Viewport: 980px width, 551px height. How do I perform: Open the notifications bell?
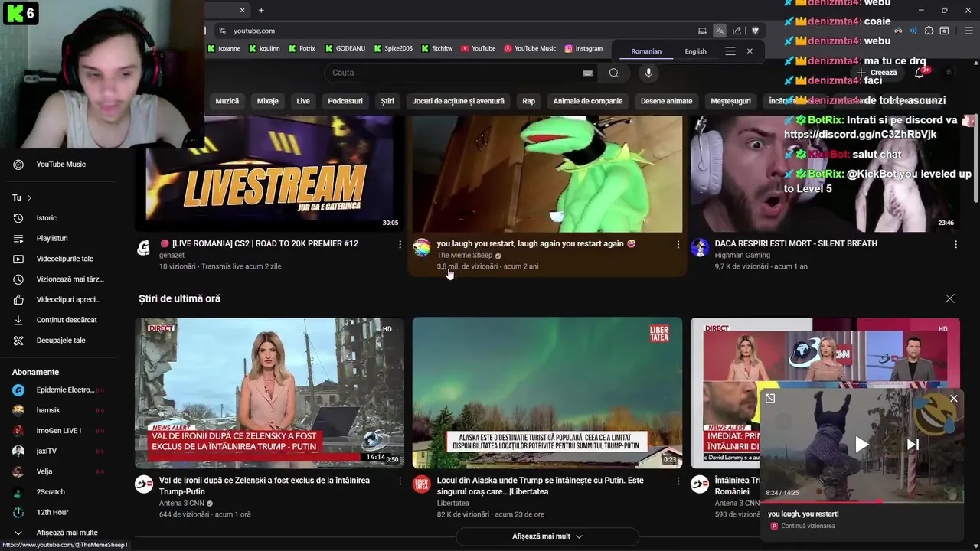click(x=920, y=73)
